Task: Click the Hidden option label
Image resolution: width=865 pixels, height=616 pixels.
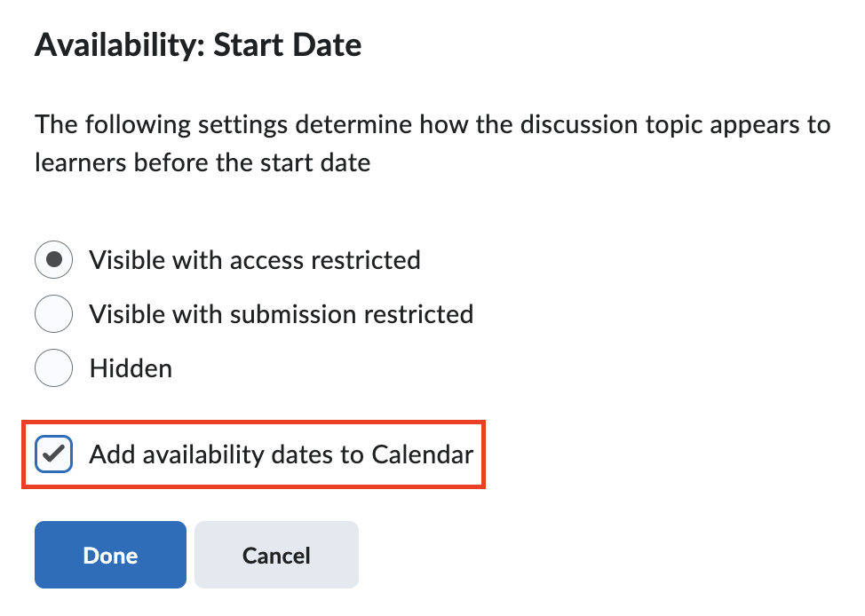Action: [130, 367]
